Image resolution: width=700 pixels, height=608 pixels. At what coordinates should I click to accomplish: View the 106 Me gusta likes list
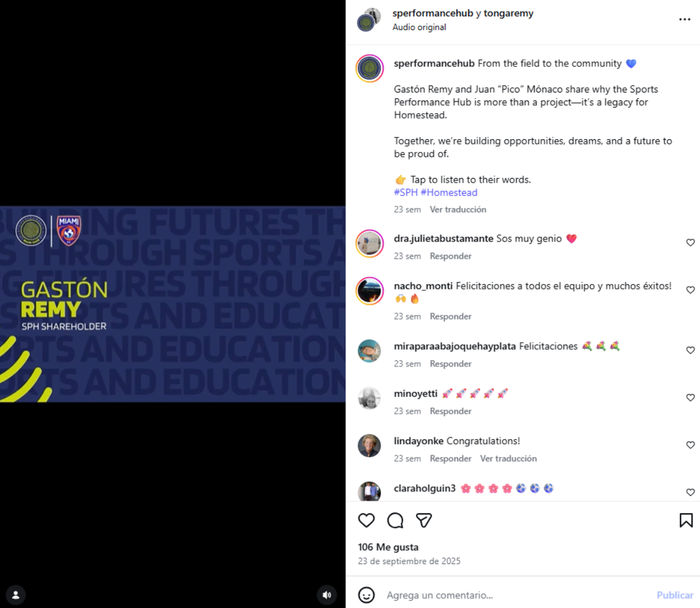388,547
